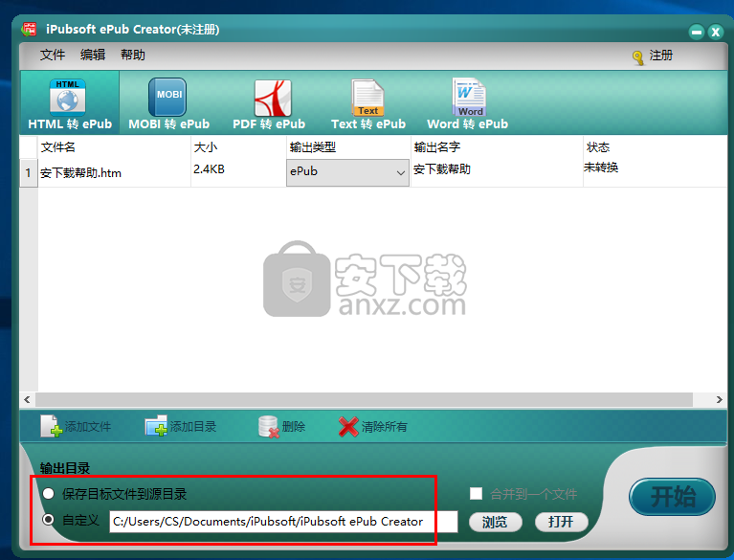Screen dimensions: 734x560
Task: Switch to MOBI 转 ePub mode
Action: (x=168, y=103)
